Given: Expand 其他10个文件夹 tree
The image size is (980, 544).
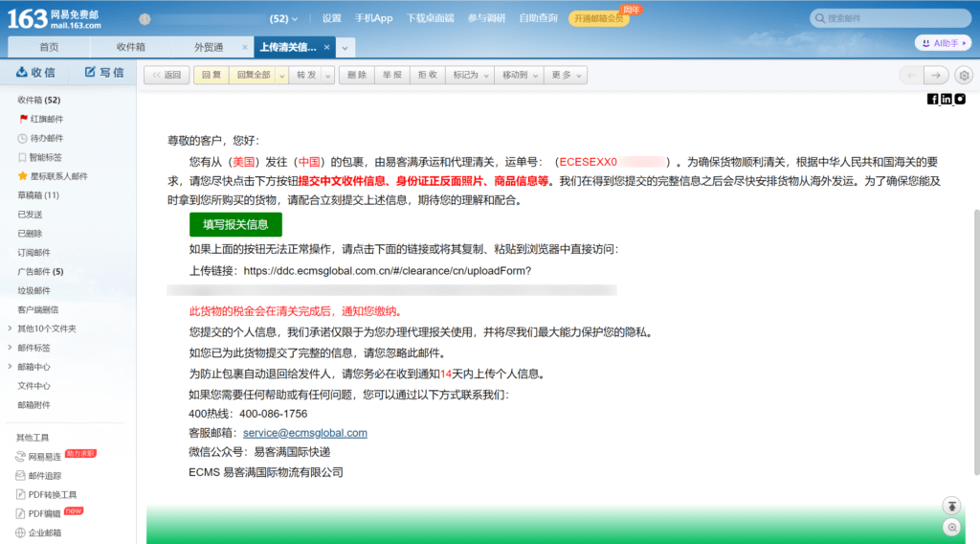Looking at the screenshot, I should click(10, 329).
